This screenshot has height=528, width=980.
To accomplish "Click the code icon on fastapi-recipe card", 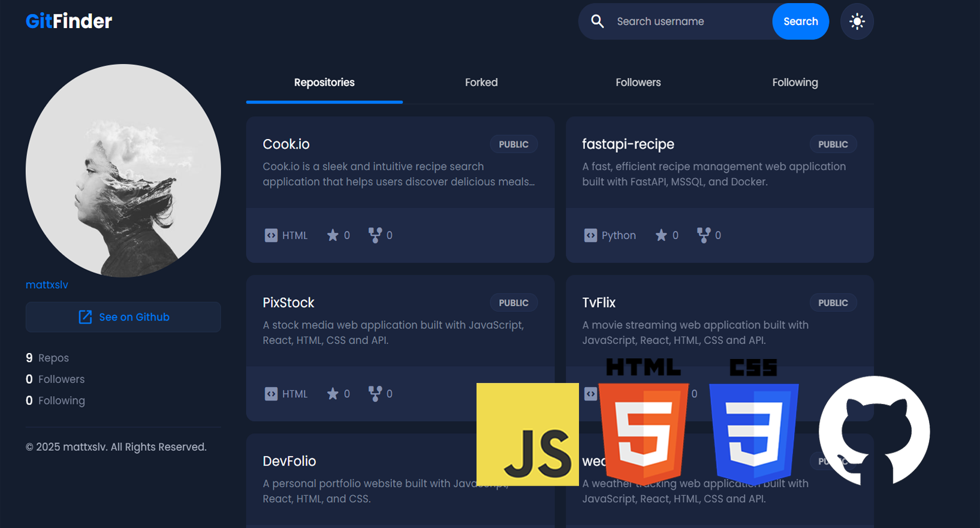I will coord(590,236).
